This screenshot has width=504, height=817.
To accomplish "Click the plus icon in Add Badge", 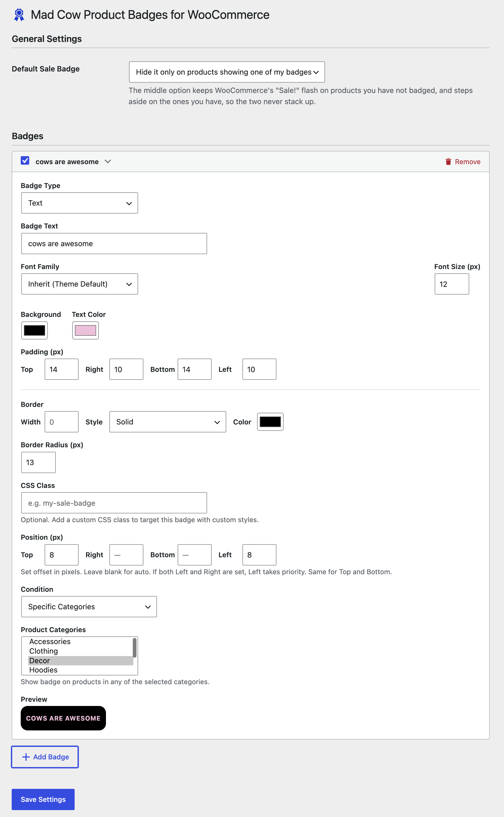I will 26,757.
